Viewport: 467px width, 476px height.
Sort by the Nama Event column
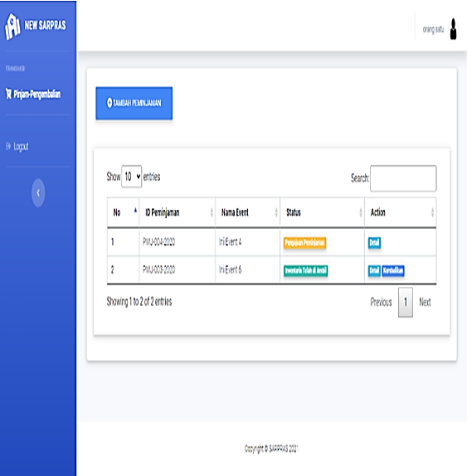tap(248, 212)
